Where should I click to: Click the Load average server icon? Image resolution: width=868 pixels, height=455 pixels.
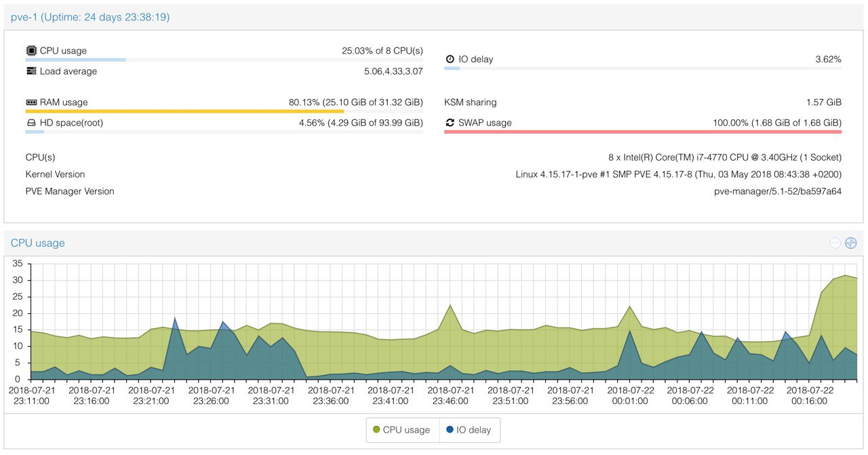click(x=31, y=71)
